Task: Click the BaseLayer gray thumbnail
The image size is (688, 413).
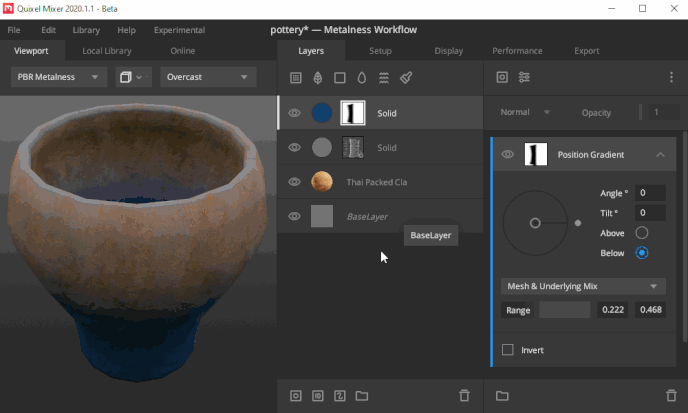Action: (x=322, y=216)
